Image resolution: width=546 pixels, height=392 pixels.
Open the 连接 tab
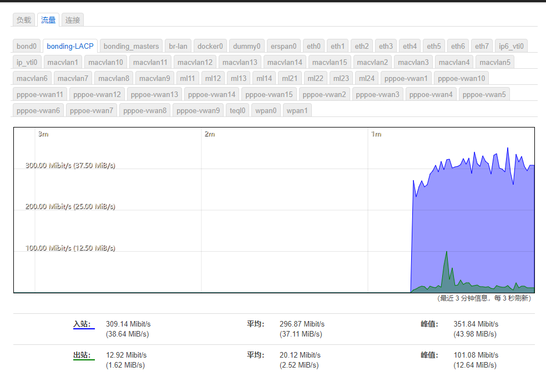point(73,20)
